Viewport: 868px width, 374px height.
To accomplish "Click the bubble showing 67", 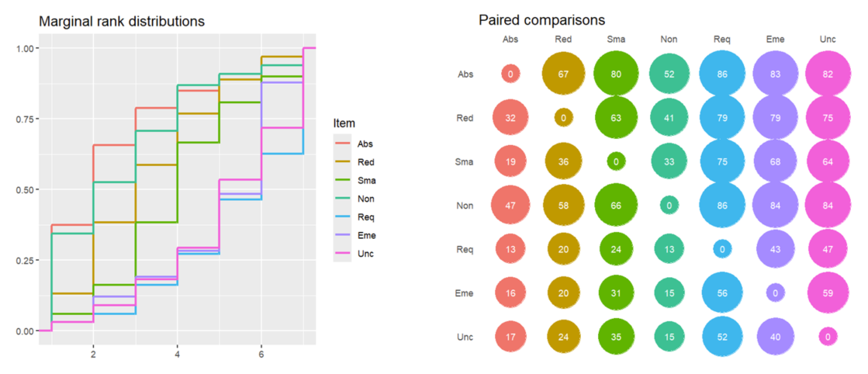I will [564, 74].
